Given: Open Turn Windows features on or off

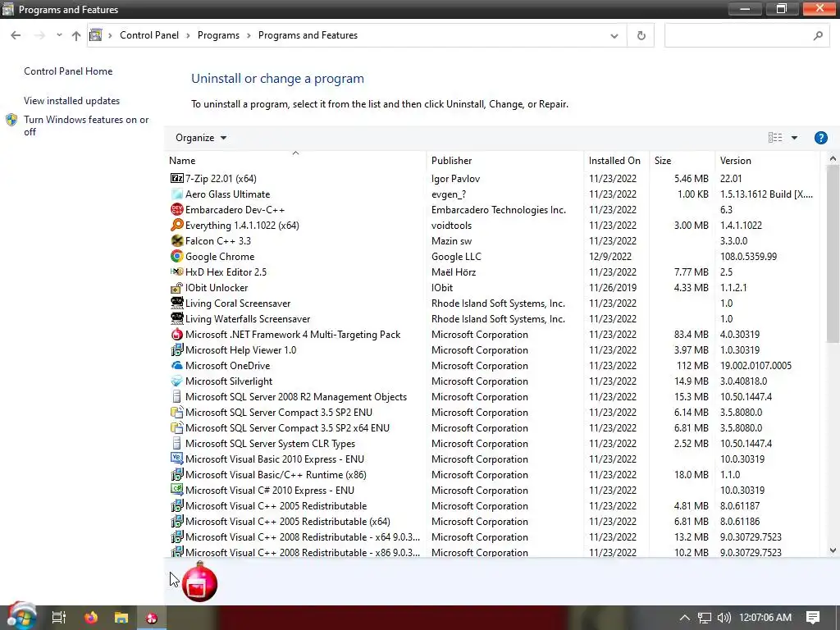Looking at the screenshot, I should click(x=86, y=126).
